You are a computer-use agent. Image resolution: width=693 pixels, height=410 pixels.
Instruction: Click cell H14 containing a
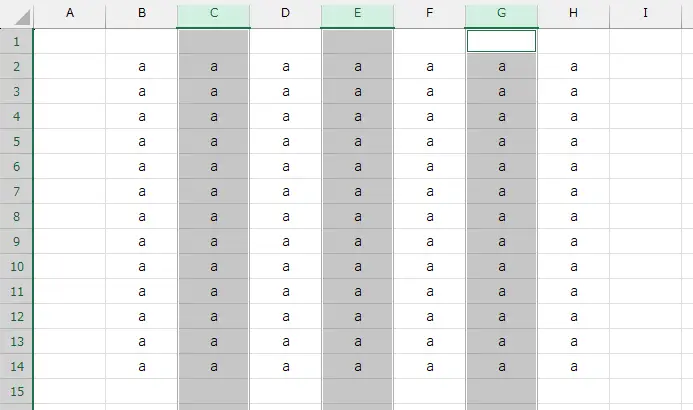tap(574, 366)
